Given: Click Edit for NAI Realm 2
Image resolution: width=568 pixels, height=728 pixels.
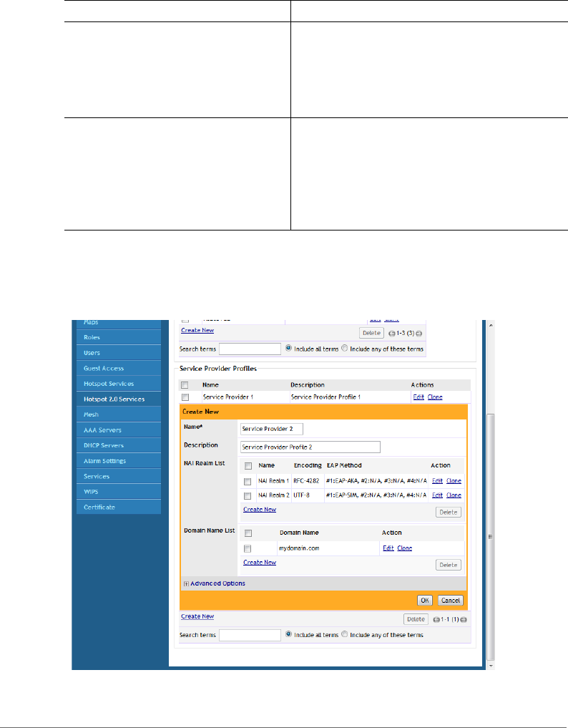Looking at the screenshot, I should click(437, 495).
